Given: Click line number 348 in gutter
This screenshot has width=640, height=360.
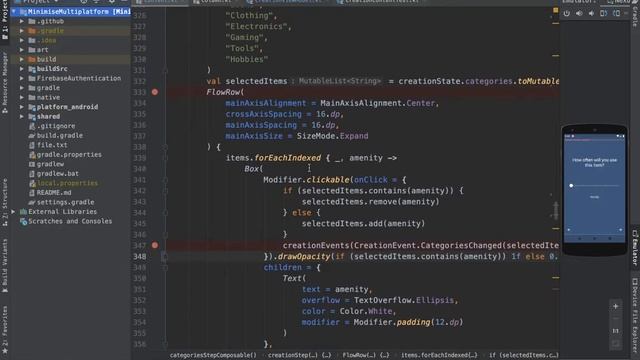Looking at the screenshot, I should click(140, 256).
